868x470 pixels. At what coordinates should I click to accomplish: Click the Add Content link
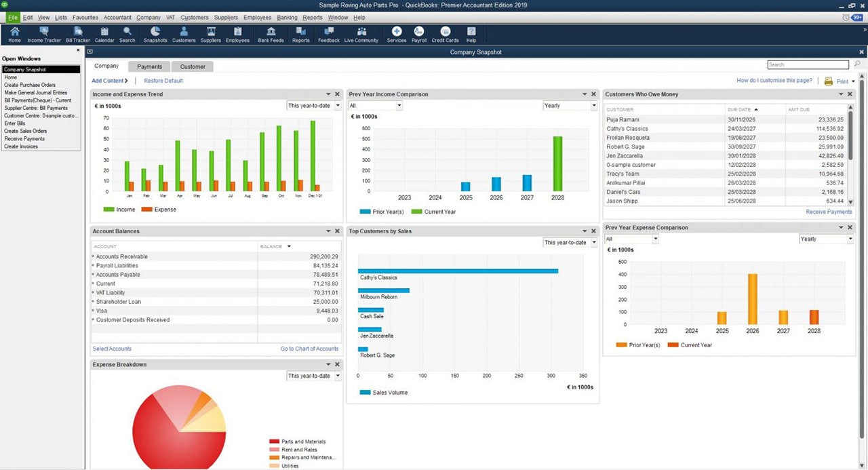[x=110, y=81]
